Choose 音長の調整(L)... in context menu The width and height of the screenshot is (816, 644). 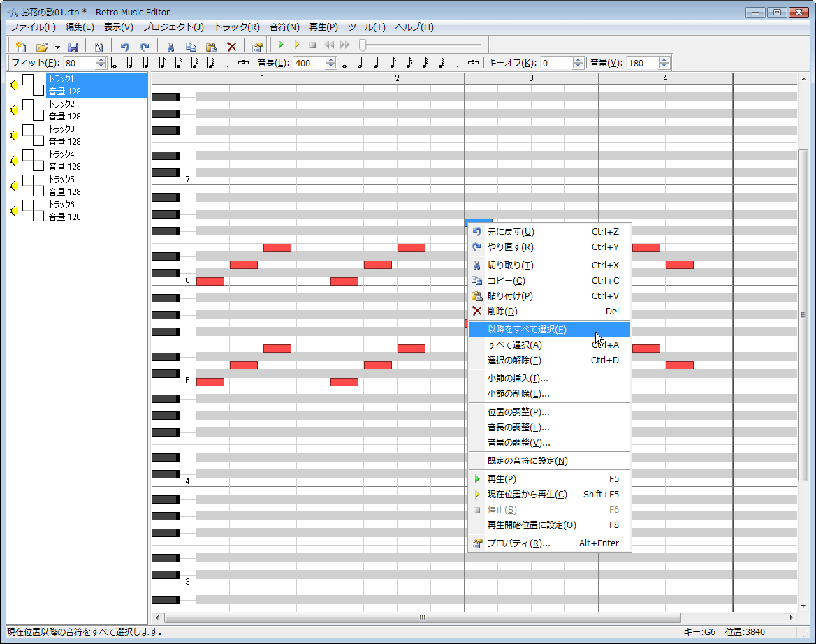point(550,427)
